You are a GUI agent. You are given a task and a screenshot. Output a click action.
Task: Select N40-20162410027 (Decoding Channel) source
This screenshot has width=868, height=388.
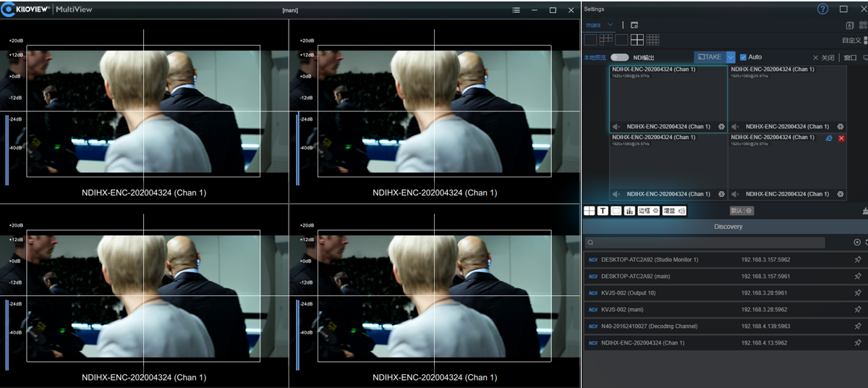725,326
